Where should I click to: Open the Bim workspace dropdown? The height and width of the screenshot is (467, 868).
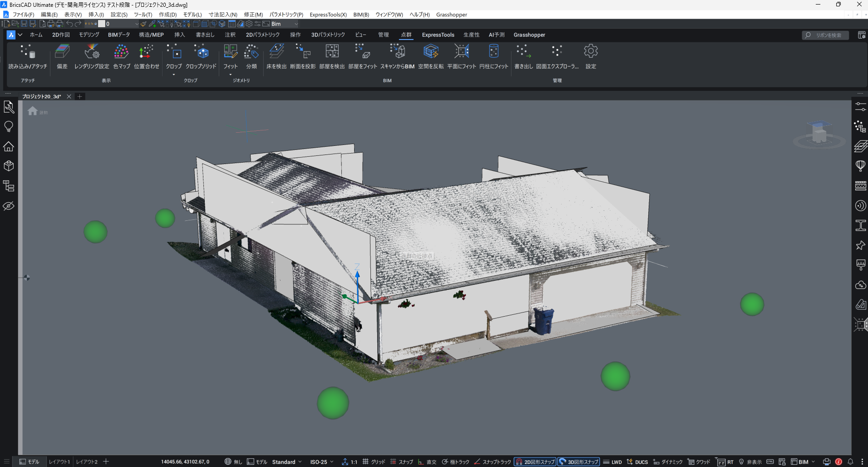click(296, 24)
